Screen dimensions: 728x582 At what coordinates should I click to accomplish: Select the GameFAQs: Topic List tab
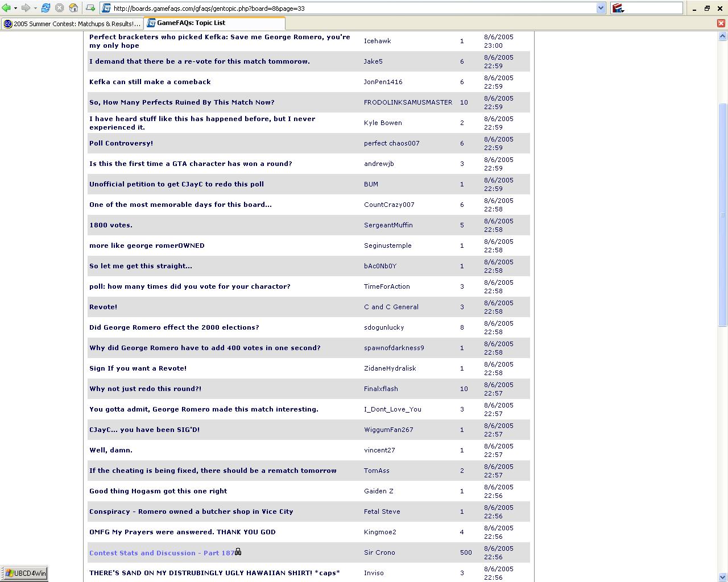(x=214, y=23)
